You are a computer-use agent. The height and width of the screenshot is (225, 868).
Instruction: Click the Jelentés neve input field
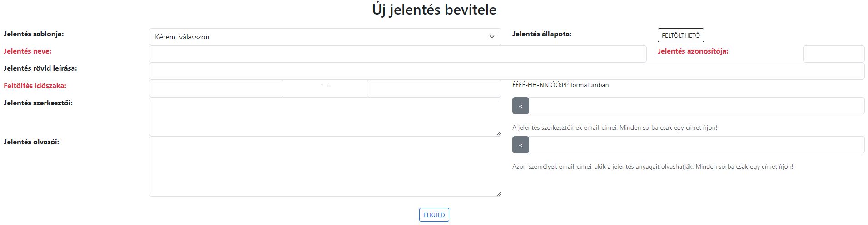point(397,54)
